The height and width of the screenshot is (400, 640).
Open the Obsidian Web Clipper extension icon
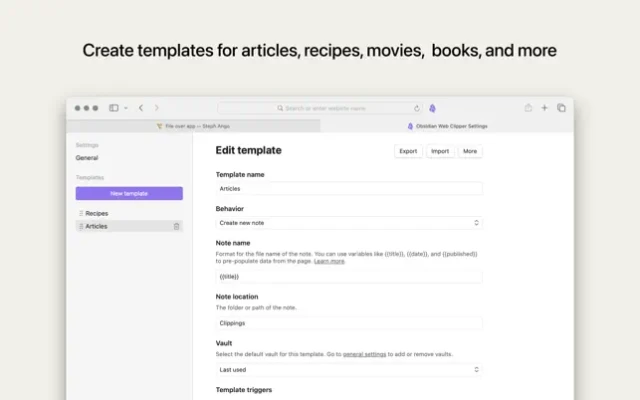[x=433, y=108]
